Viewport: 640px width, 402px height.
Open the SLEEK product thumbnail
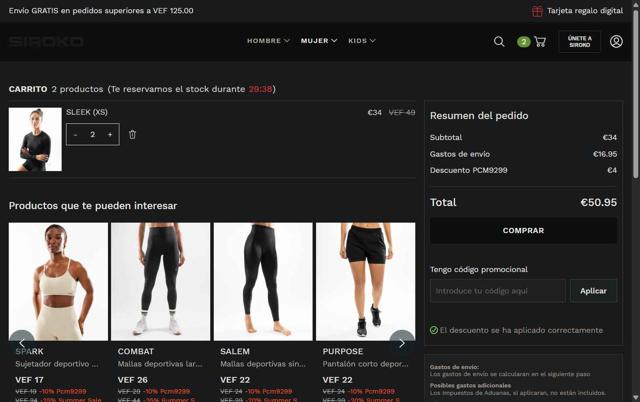tap(35, 139)
